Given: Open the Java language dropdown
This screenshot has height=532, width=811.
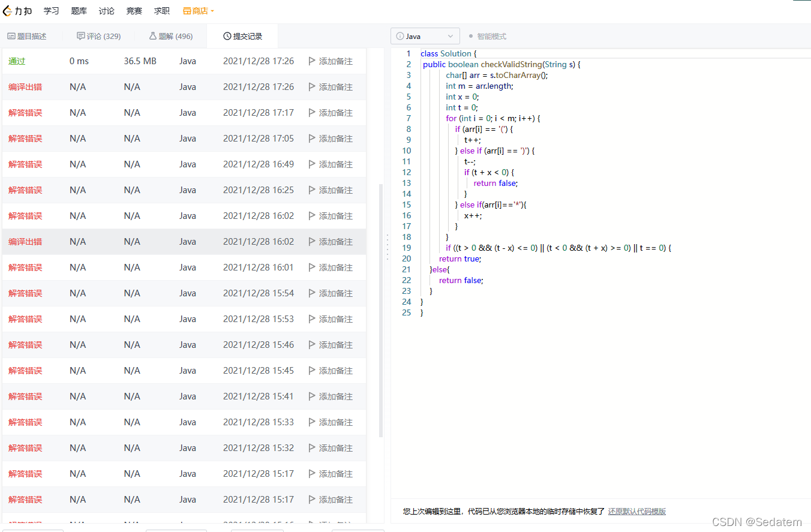Looking at the screenshot, I should 425,36.
